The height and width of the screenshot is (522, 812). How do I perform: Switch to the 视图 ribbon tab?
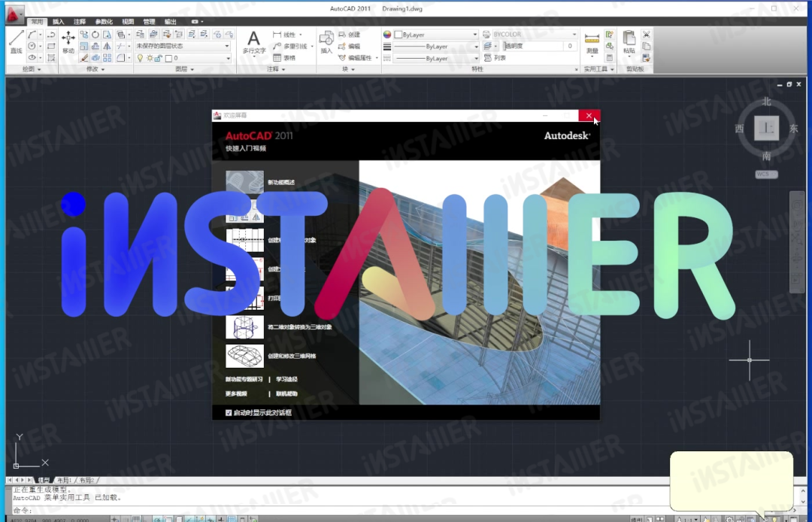128,22
